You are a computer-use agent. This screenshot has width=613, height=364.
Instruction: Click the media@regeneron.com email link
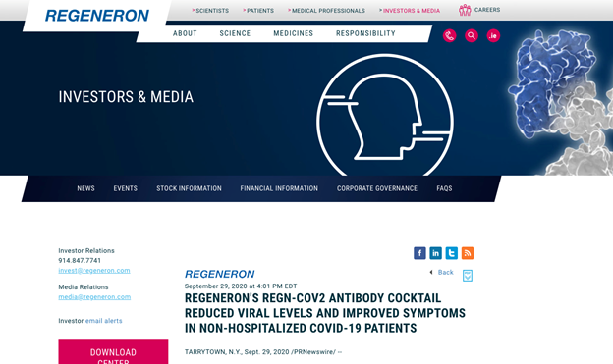94,297
